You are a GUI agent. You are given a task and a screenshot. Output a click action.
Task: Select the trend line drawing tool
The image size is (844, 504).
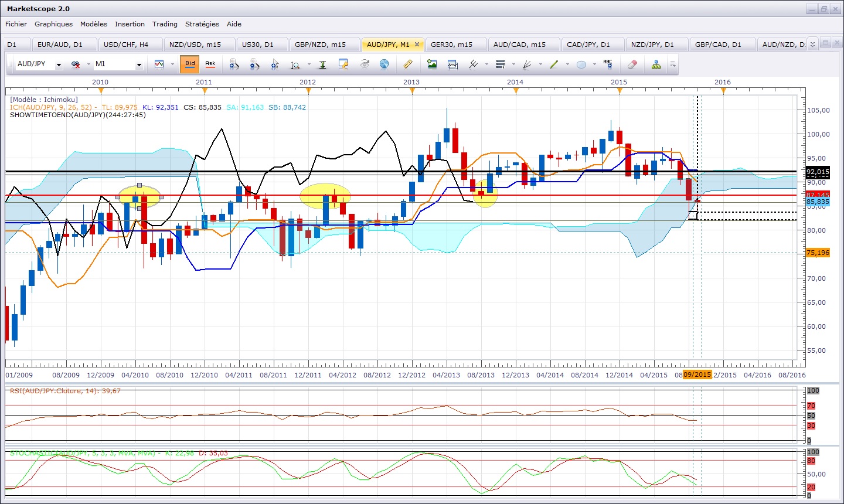pyautogui.click(x=554, y=64)
